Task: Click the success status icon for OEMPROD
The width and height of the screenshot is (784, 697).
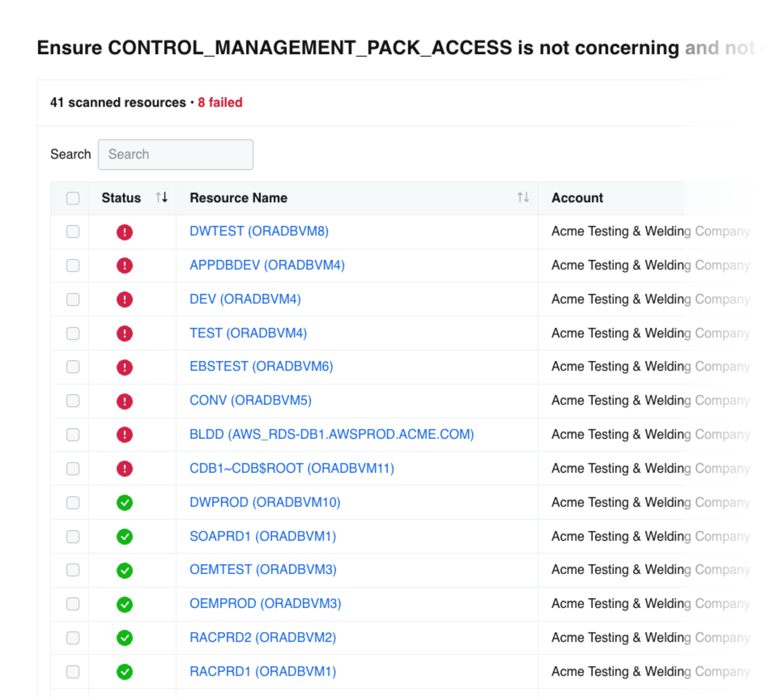Action: [125, 604]
